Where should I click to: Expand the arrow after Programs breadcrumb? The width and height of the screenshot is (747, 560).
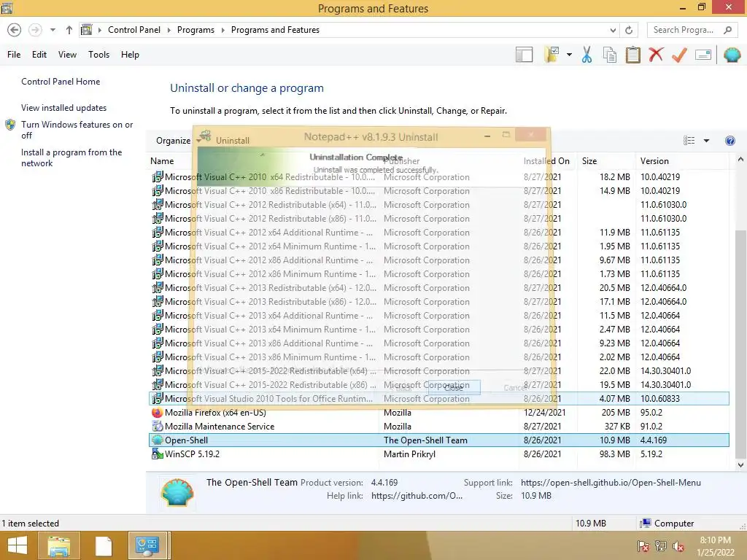click(x=223, y=30)
